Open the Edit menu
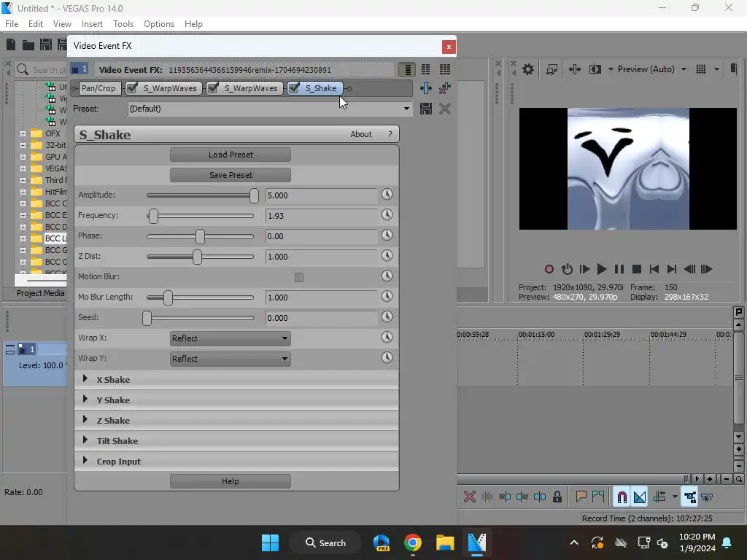The image size is (747, 560). 36,24
